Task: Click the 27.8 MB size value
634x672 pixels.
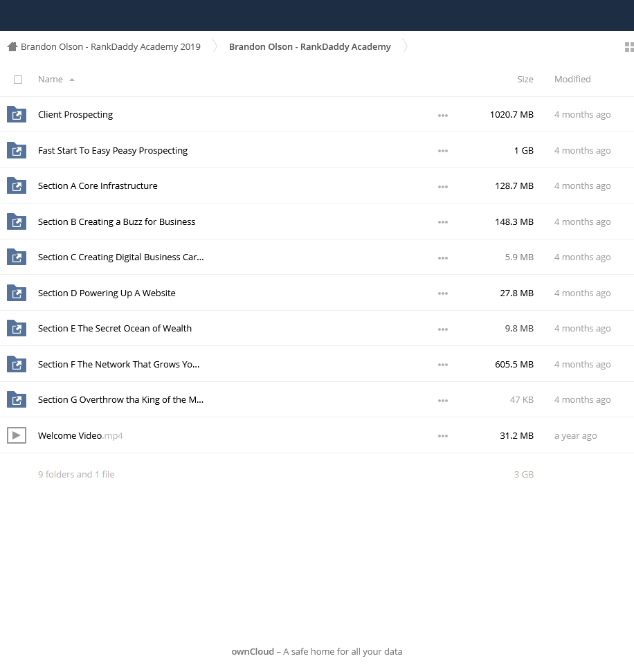Action: (x=516, y=293)
